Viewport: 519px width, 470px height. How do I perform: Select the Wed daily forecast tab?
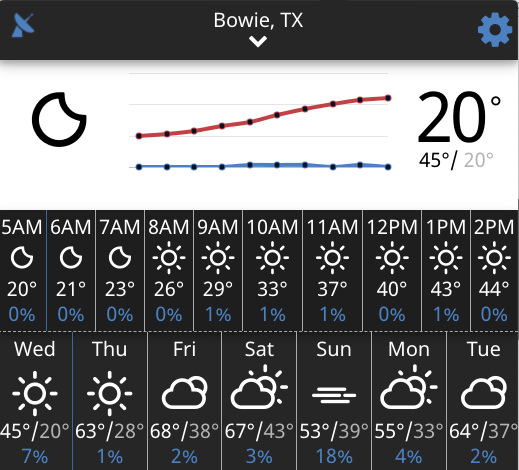point(36,401)
